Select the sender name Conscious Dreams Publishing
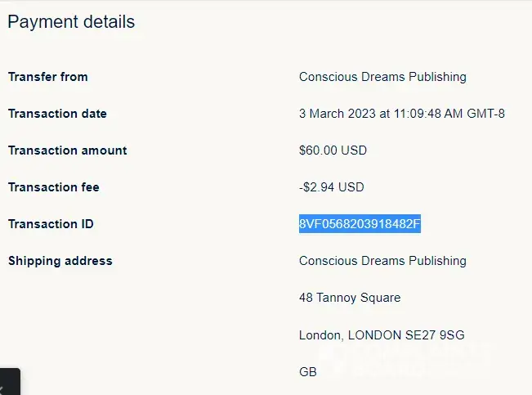Viewport: 532px width, 395px height. (382, 77)
